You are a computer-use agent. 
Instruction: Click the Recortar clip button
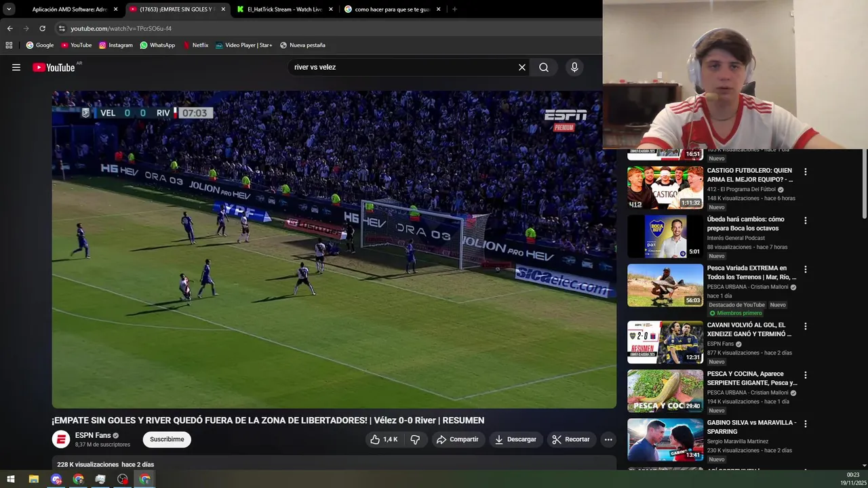[x=571, y=439]
